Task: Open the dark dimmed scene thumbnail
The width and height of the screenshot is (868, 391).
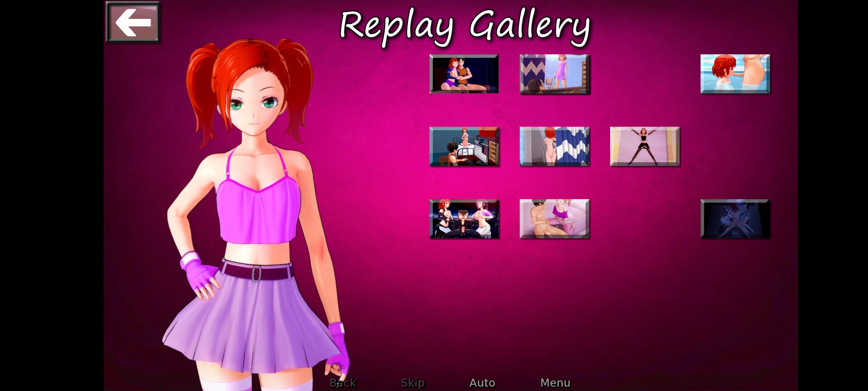Action: 735,219
